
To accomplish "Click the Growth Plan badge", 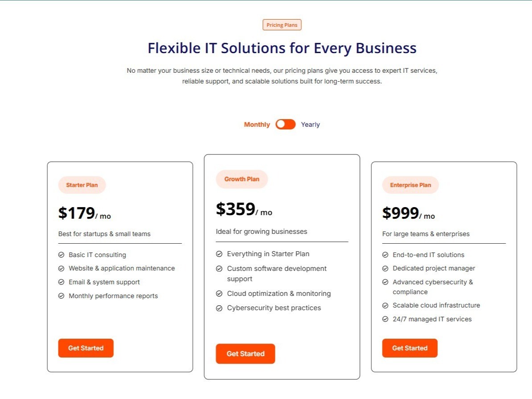I will point(241,179).
